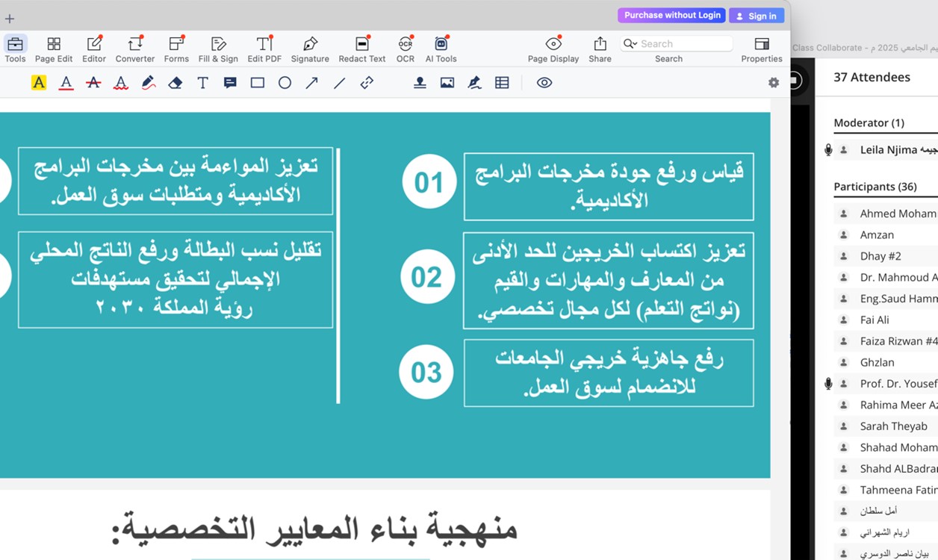Open the Share menu
Viewport: 938px width, 560px height.
coord(600,49)
